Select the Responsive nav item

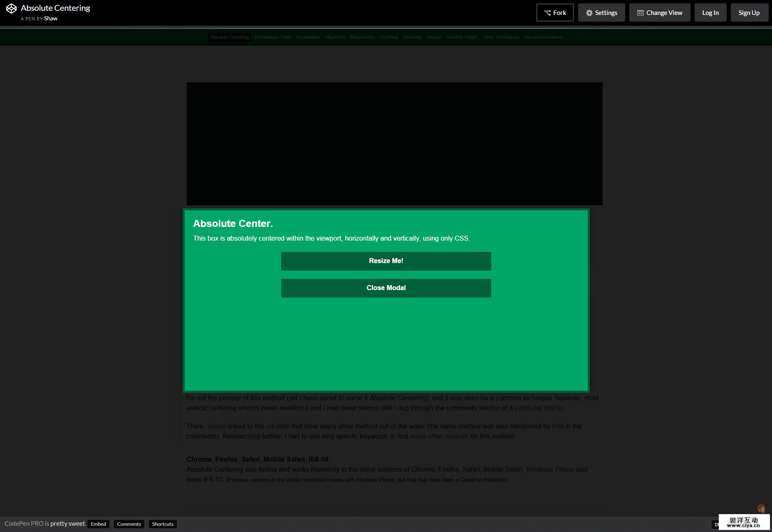[362, 37]
